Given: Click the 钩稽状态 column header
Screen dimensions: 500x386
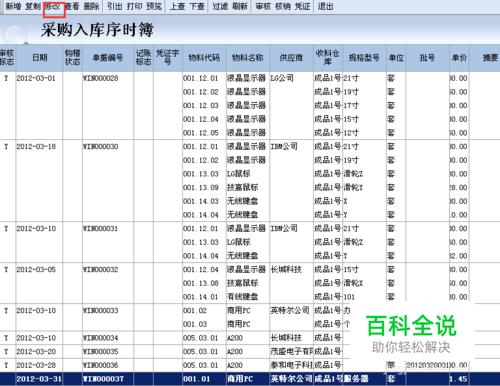Looking at the screenshot, I should 73,58.
